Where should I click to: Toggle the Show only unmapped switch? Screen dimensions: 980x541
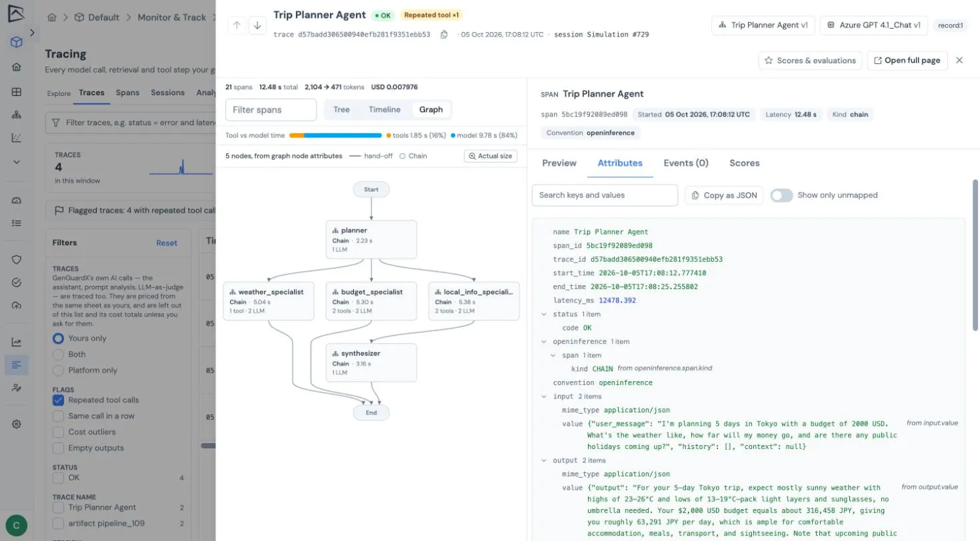pyautogui.click(x=781, y=195)
